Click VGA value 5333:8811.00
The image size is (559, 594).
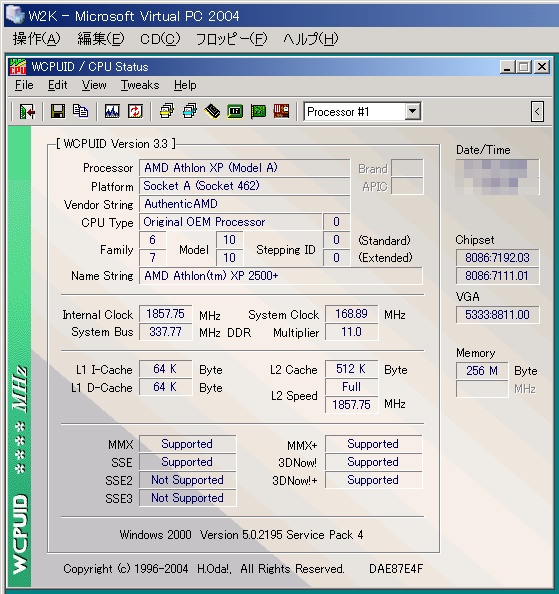[497, 315]
